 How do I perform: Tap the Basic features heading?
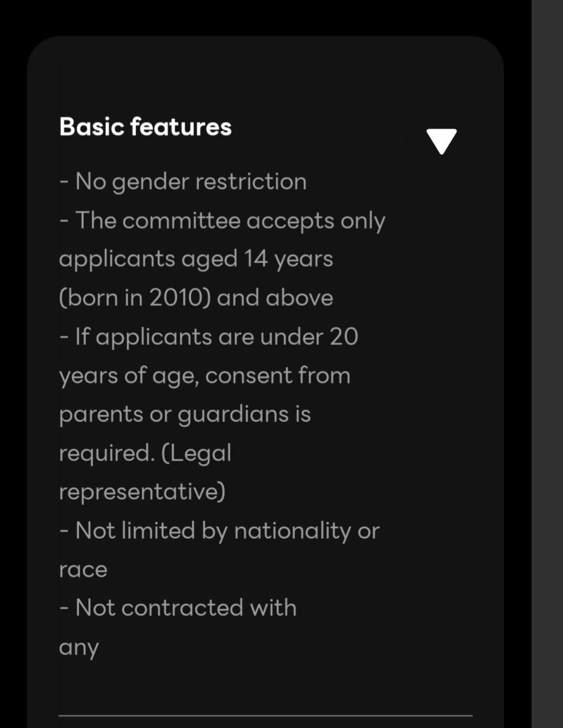point(145,127)
